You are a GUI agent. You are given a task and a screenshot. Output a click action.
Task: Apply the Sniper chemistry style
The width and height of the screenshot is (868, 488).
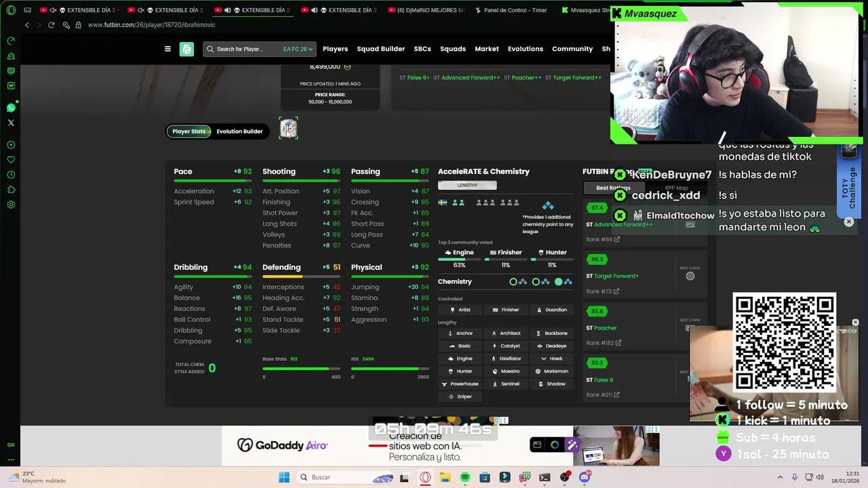pos(460,396)
